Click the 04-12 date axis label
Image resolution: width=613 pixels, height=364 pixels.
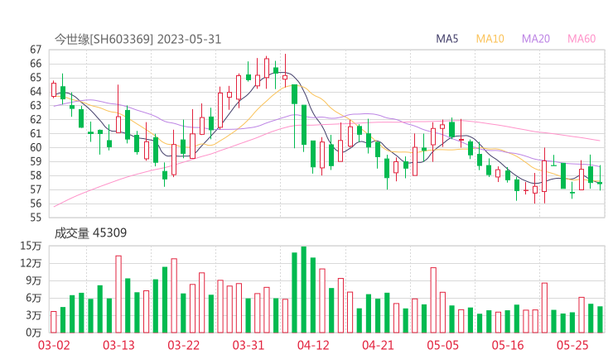point(313,345)
